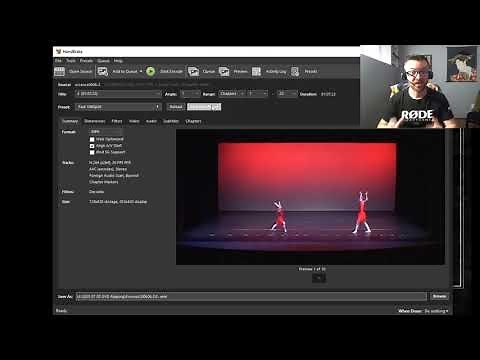This screenshot has width=480, height=360.
Task: Switch to the Subtitles tab
Action: click(x=171, y=121)
